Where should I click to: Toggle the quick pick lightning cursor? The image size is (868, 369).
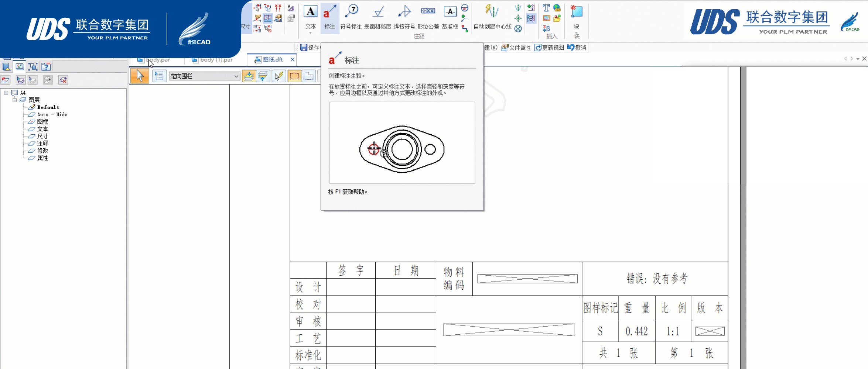[x=278, y=76]
